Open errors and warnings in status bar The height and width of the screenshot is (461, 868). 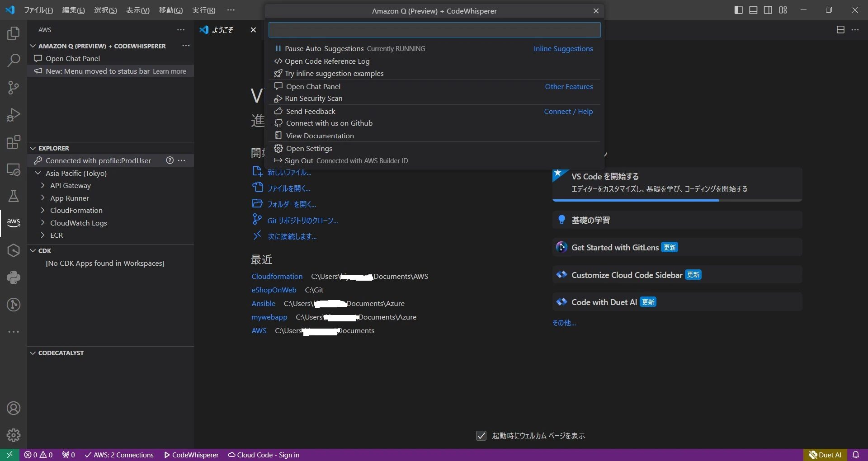click(x=38, y=455)
